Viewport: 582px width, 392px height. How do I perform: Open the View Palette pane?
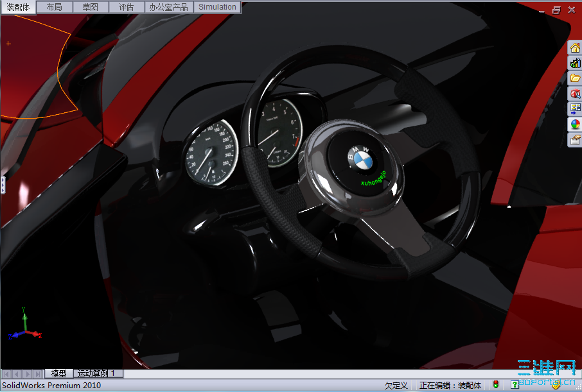coord(575,108)
